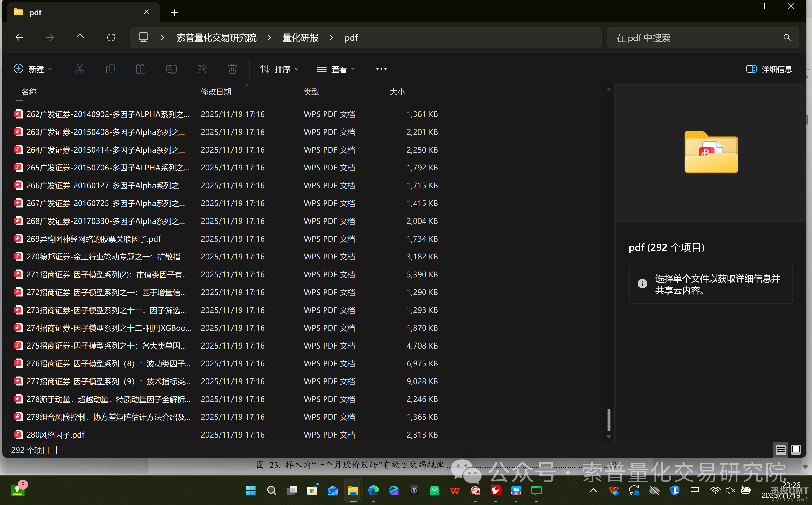
Task: Click the Delete trash icon
Action: click(x=233, y=69)
